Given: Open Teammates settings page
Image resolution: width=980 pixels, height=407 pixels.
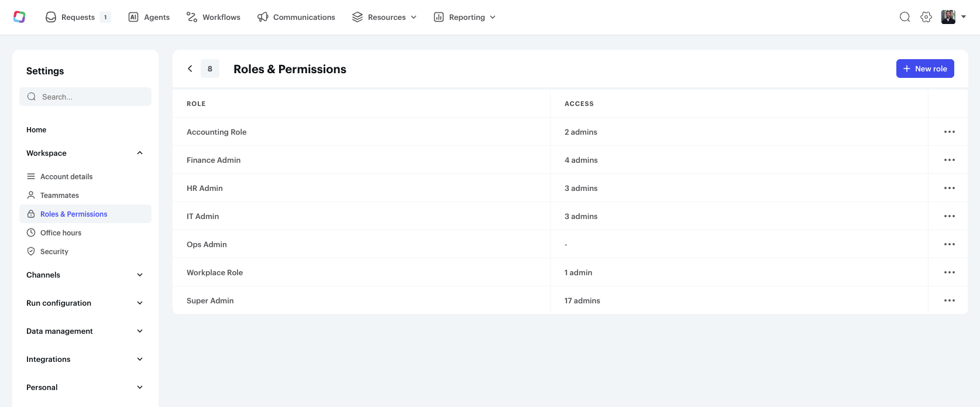Looking at the screenshot, I should click(60, 195).
